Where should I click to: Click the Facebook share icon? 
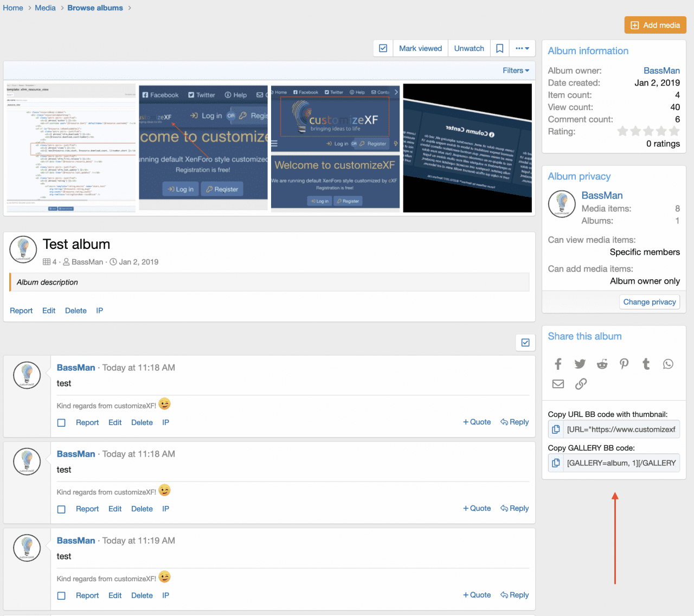tap(558, 364)
